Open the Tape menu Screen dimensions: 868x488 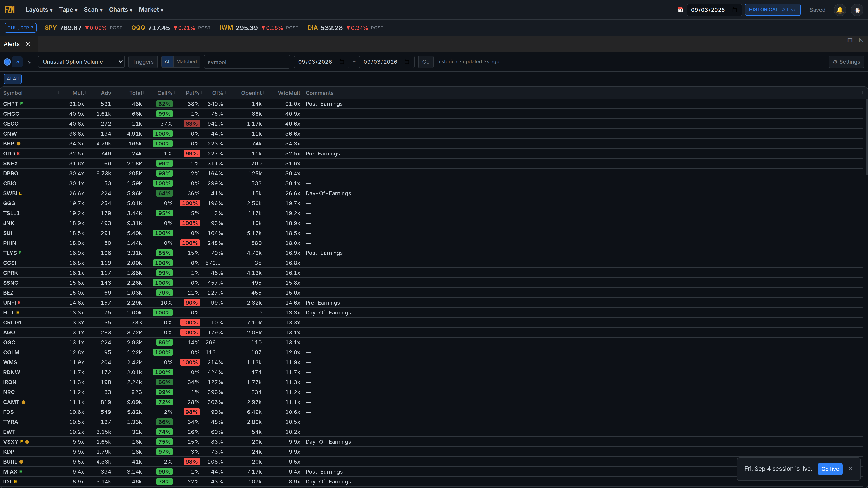68,10
